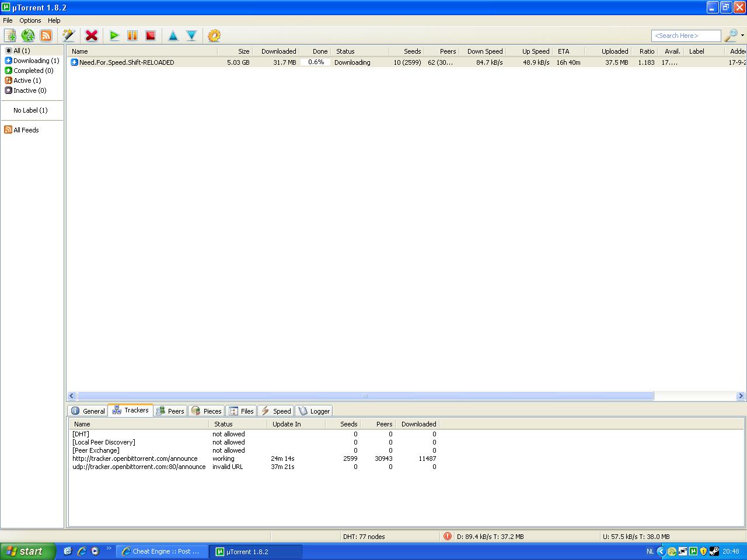Viewport: 747px width, 560px height.
Task: Switch to the Pieces tab
Action: tap(207, 411)
